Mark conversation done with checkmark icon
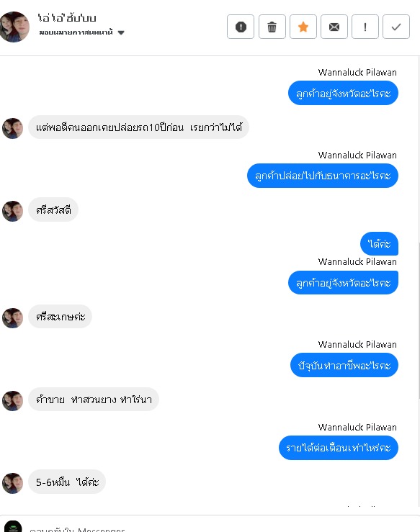420x532 pixels. [396, 27]
